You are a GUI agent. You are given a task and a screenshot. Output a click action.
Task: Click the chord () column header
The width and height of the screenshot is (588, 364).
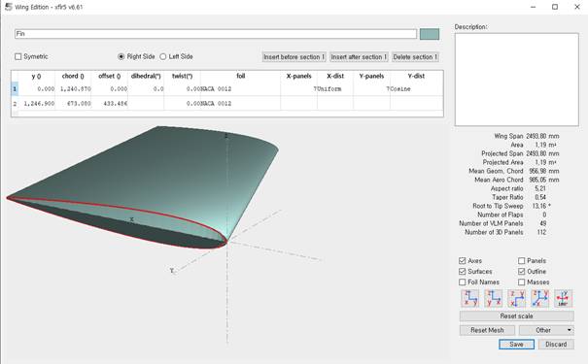(x=73, y=76)
